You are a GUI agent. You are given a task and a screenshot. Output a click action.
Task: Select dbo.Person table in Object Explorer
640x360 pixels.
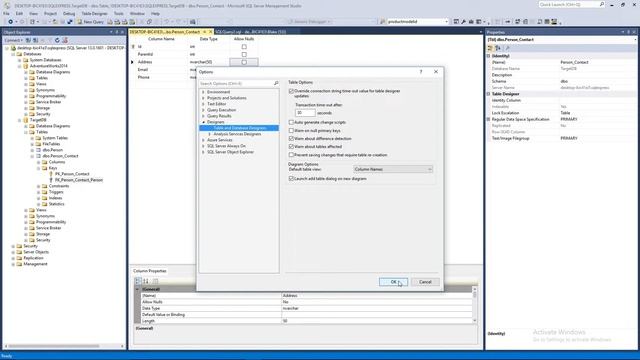[53, 150]
